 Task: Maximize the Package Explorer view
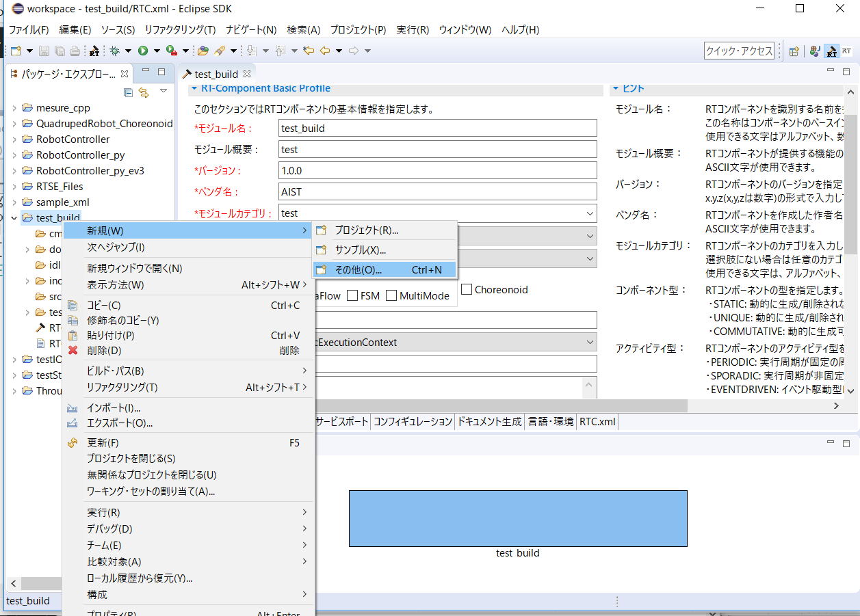click(x=161, y=72)
